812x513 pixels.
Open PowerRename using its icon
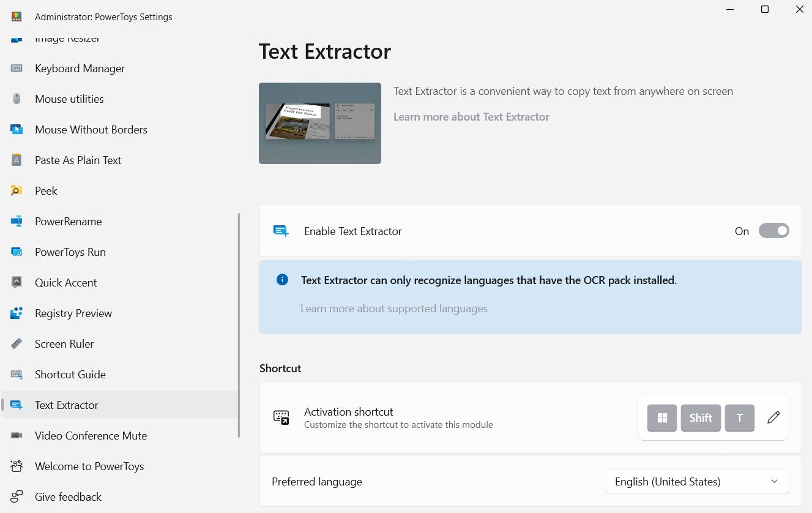(x=17, y=221)
